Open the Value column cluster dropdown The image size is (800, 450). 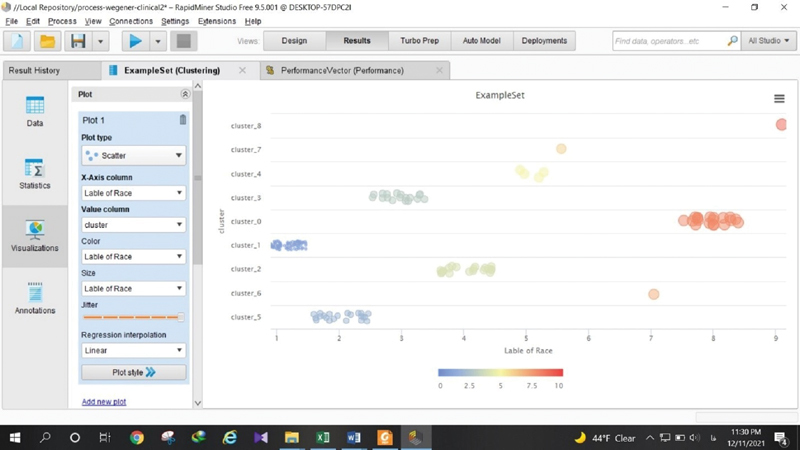(133, 225)
